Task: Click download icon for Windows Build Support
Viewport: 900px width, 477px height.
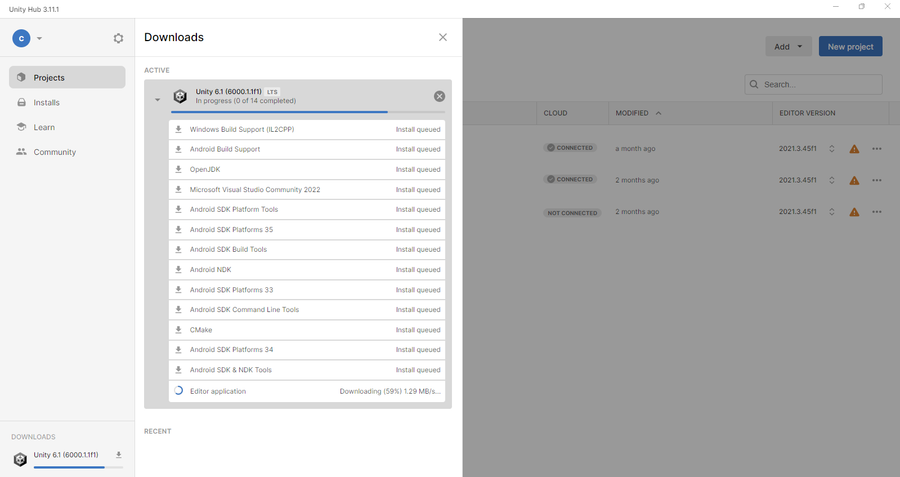Action: tap(179, 129)
